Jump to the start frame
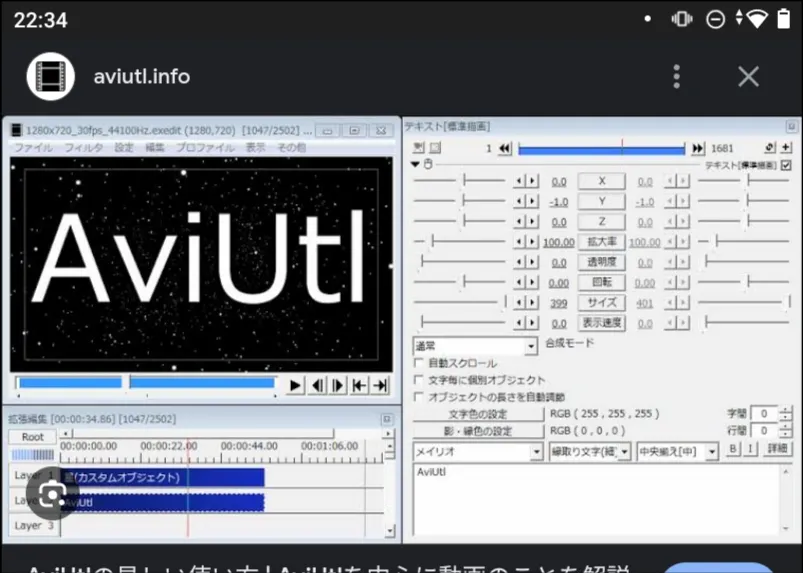This screenshot has height=573, width=803. point(358,386)
